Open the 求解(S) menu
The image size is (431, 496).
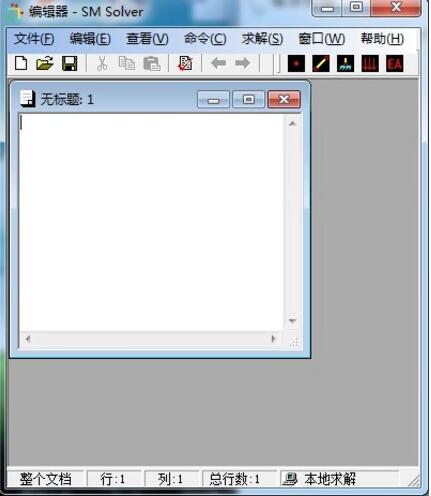pos(262,39)
